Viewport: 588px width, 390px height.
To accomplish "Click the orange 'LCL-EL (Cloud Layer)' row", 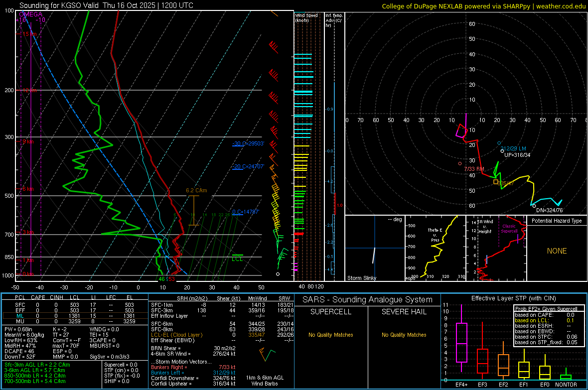I will [x=222, y=335].
